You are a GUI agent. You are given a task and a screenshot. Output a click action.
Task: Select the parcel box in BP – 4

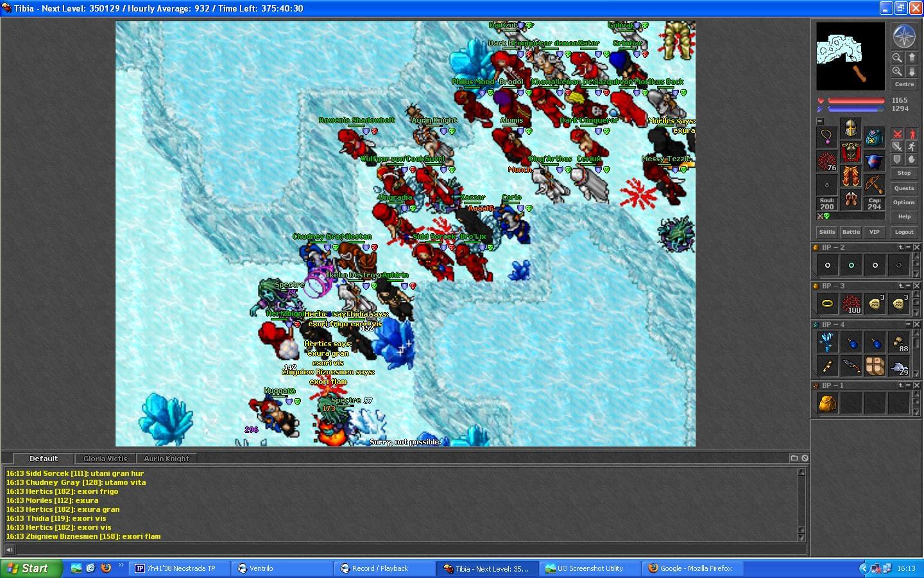point(875,366)
